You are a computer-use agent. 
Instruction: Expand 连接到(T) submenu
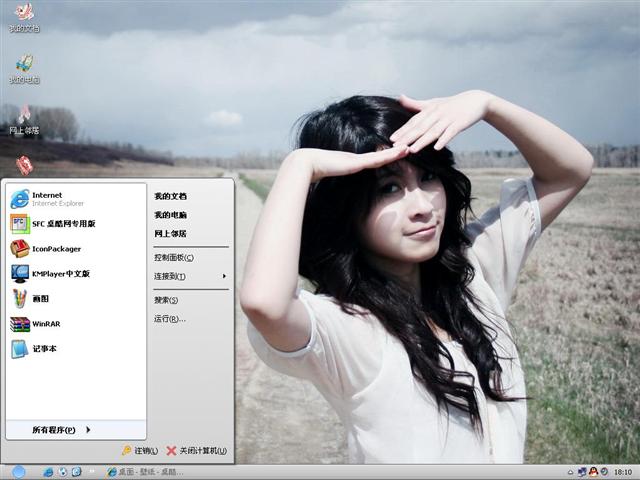[x=191, y=276]
